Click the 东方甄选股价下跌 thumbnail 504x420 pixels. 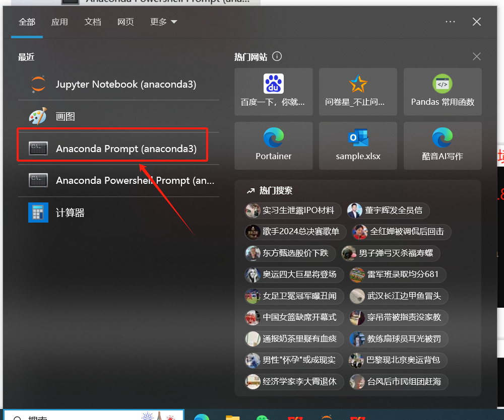[253, 253]
